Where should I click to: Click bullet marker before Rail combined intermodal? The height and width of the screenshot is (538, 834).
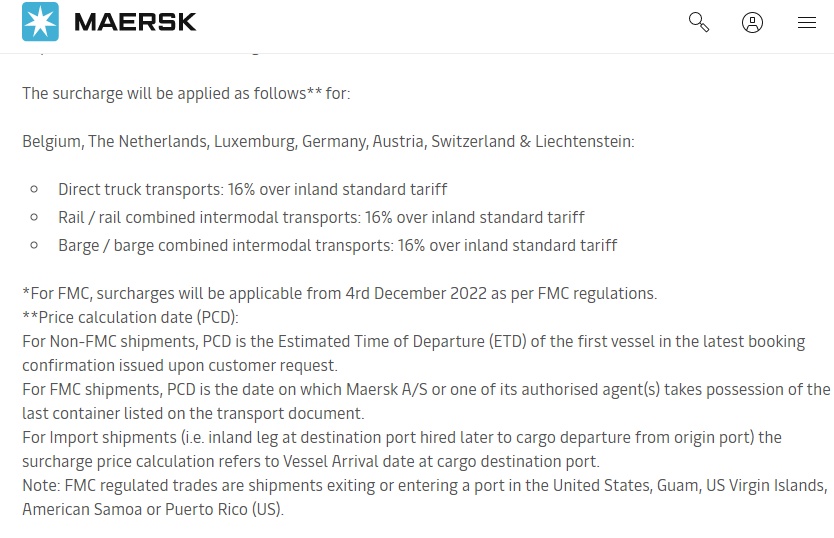click(35, 217)
